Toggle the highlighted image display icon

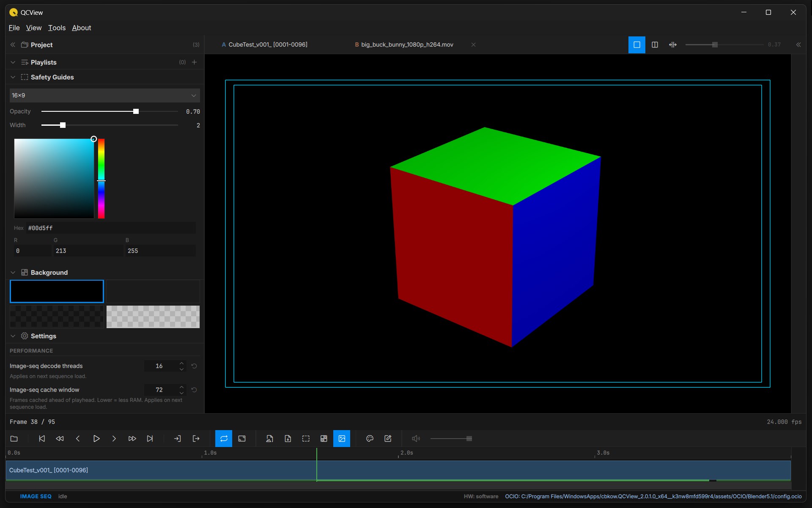(342, 439)
